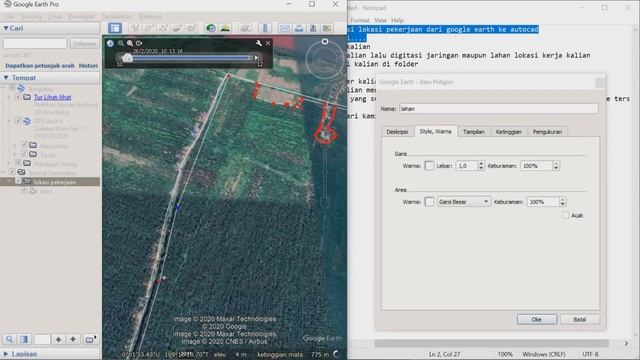640x360 pixels.
Task: Expand the Lapisan layers panel
Action: 6,354
